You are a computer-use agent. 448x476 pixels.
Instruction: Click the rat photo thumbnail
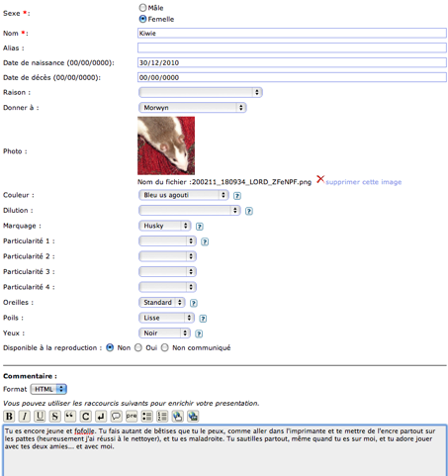[x=166, y=145]
